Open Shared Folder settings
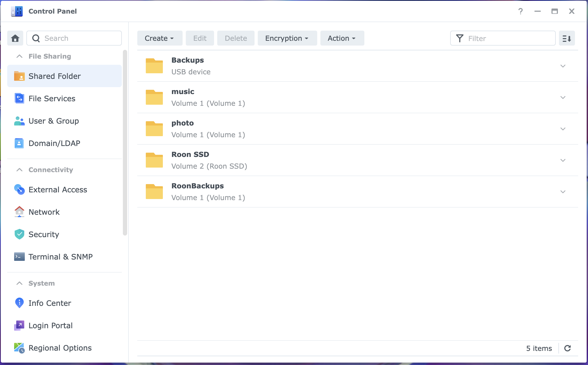Image resolution: width=588 pixels, height=365 pixels. (65, 76)
